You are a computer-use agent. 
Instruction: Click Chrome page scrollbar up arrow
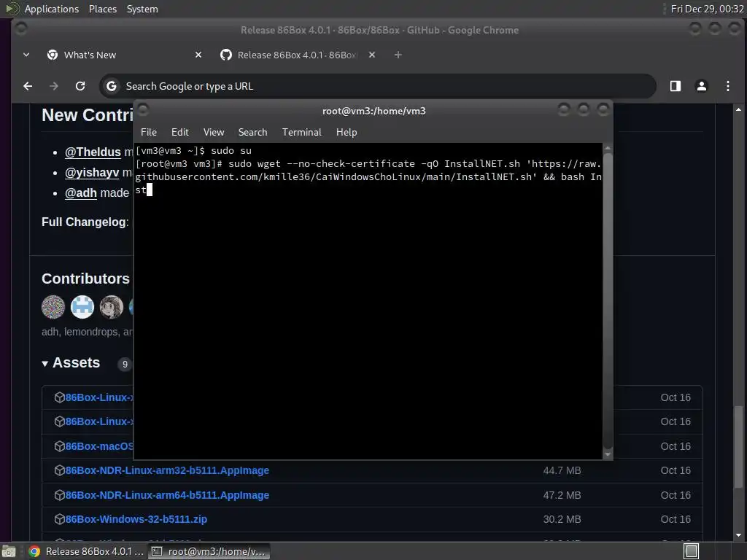738,109
